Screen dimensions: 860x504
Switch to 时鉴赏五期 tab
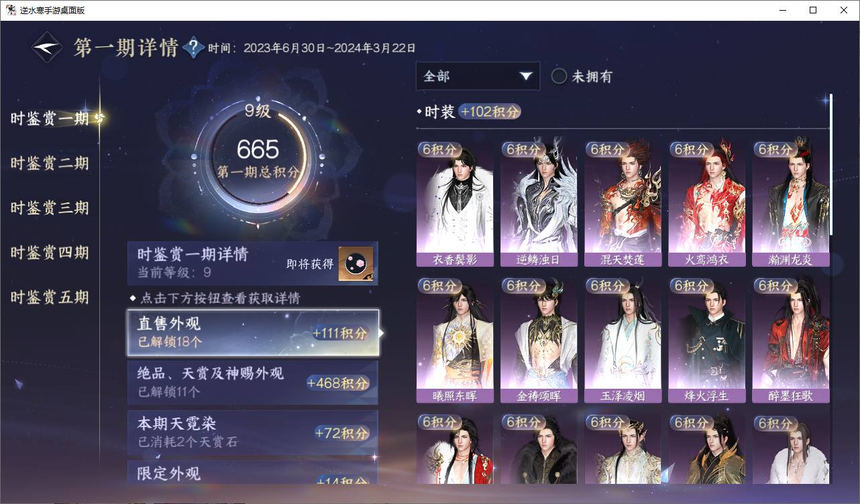click(50, 298)
